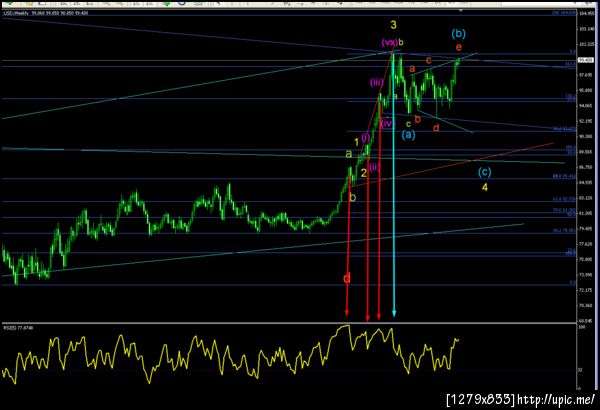The height and width of the screenshot is (410, 600).
Task: Select the orange "e" wave label
Action: [x=459, y=47]
